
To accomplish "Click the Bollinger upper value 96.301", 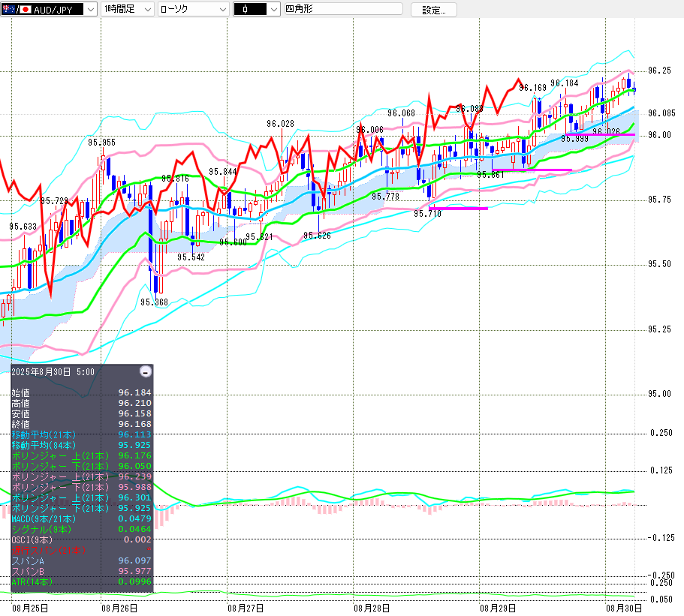I will [135, 497].
